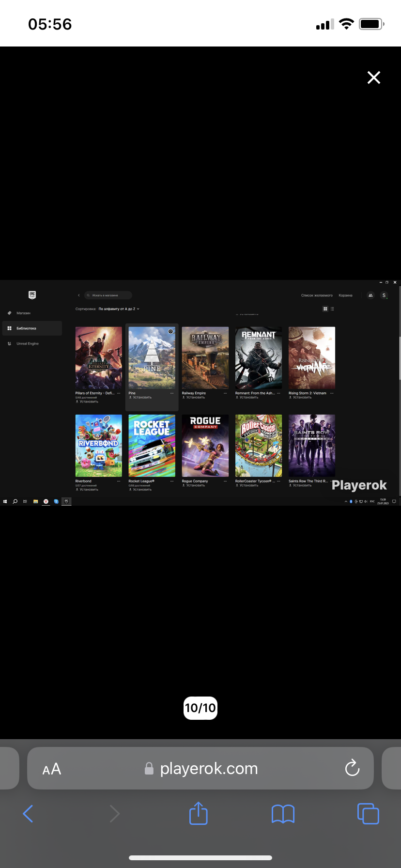401x868 pixels.
Task: Open the Rogue Company cover
Action: pyautogui.click(x=205, y=446)
